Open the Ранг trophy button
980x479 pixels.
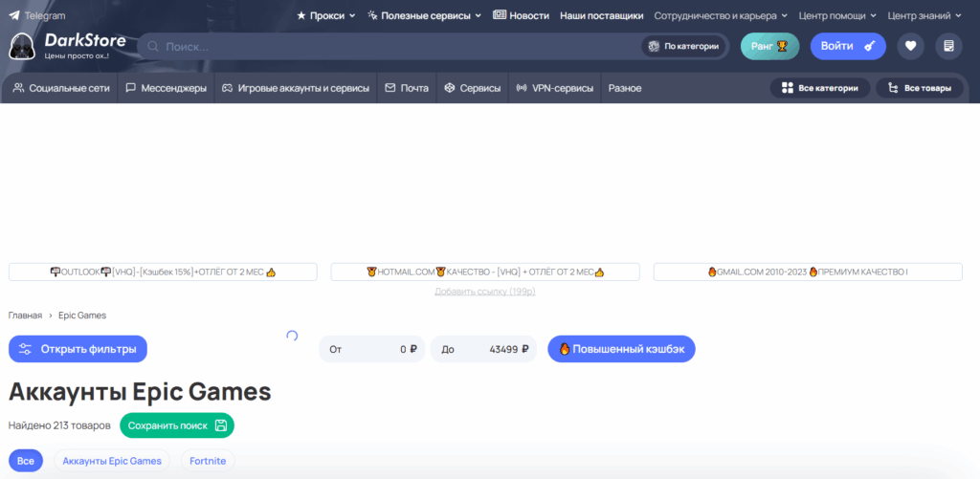[x=770, y=46]
